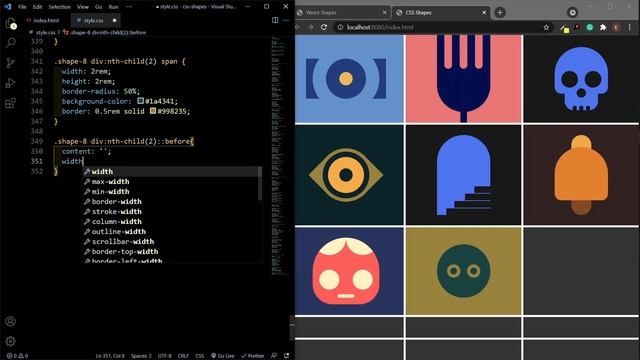Open the Chrome three-dot menu
640x360 pixels.
tap(630, 27)
